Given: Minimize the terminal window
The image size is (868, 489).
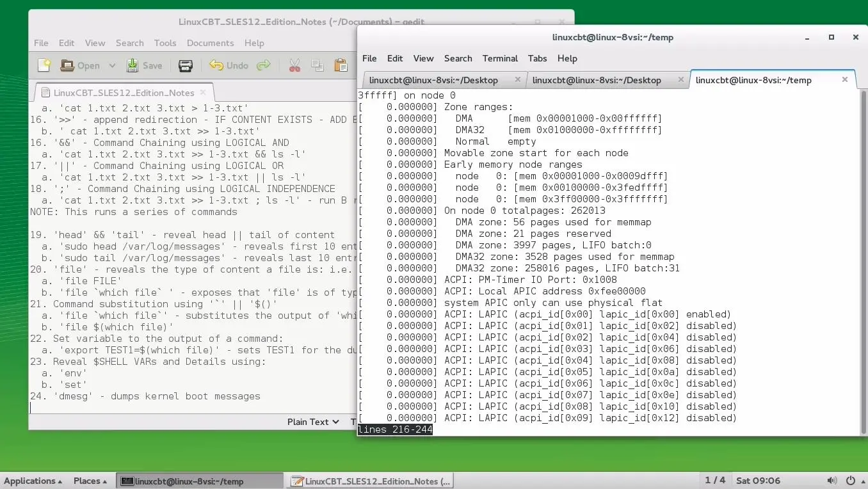Looking at the screenshot, I should (808, 37).
